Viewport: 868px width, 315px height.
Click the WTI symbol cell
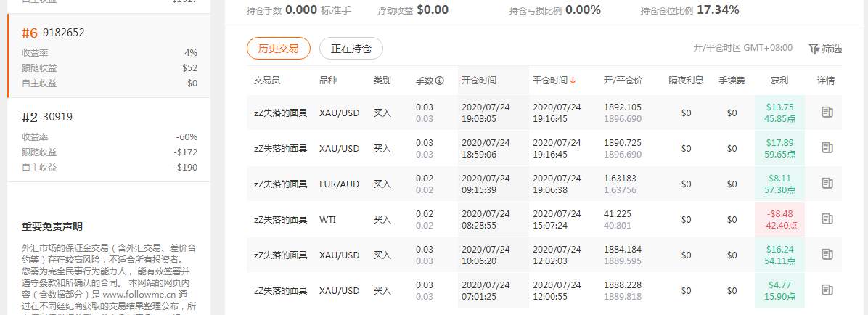point(328,220)
